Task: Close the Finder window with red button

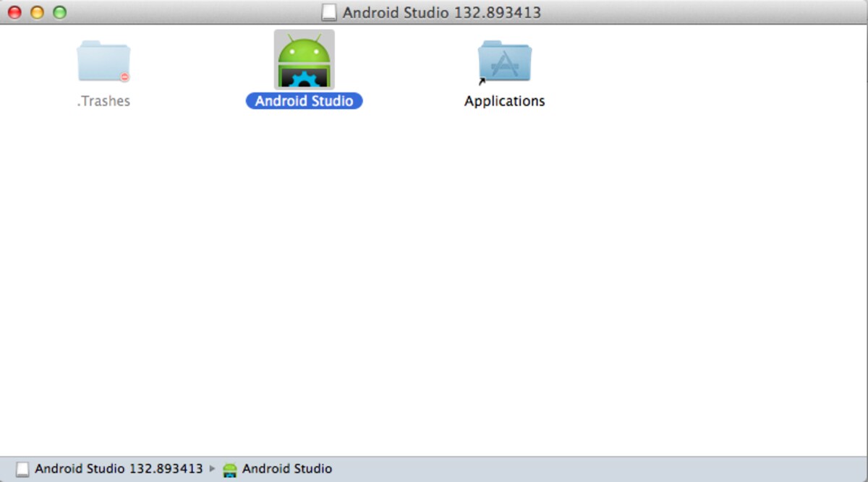Action: pos(14,12)
